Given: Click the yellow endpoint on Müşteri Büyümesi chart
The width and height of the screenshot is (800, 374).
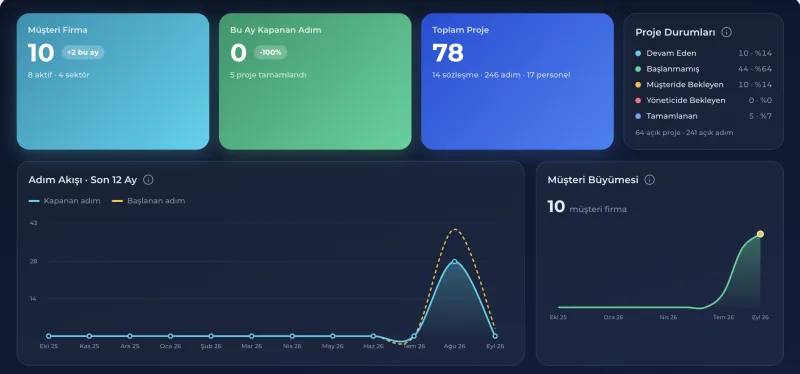Looking at the screenshot, I should [760, 234].
